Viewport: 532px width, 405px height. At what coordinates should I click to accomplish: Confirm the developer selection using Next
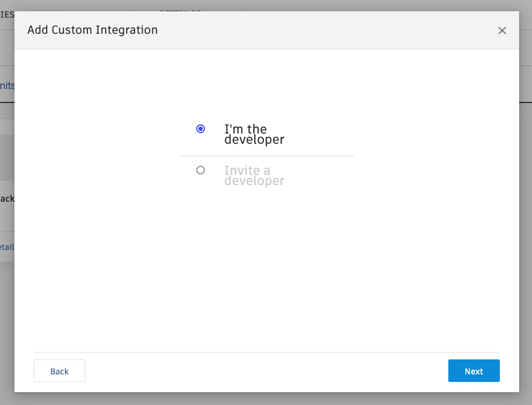474,371
